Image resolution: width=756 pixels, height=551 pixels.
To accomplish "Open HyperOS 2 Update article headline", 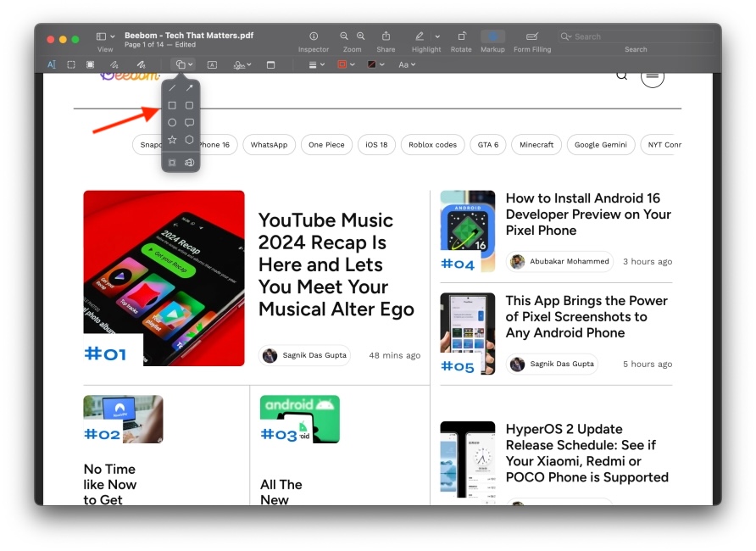I will pos(586,454).
